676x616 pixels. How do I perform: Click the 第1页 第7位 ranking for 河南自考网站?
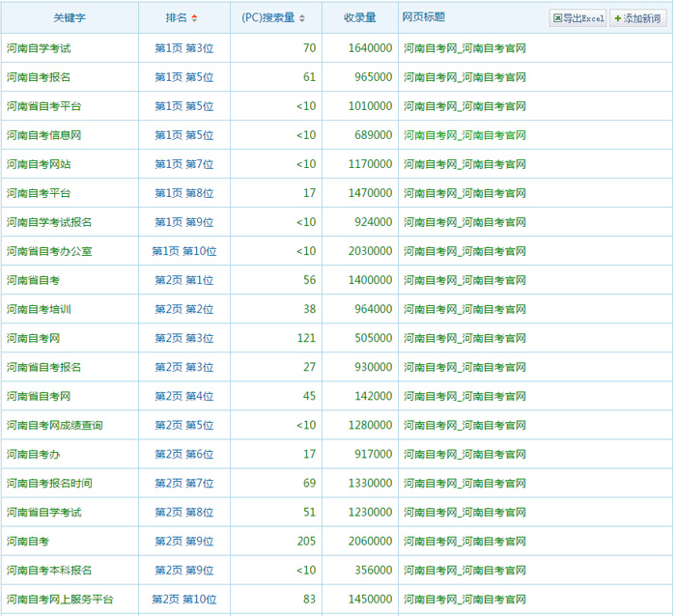pos(183,164)
